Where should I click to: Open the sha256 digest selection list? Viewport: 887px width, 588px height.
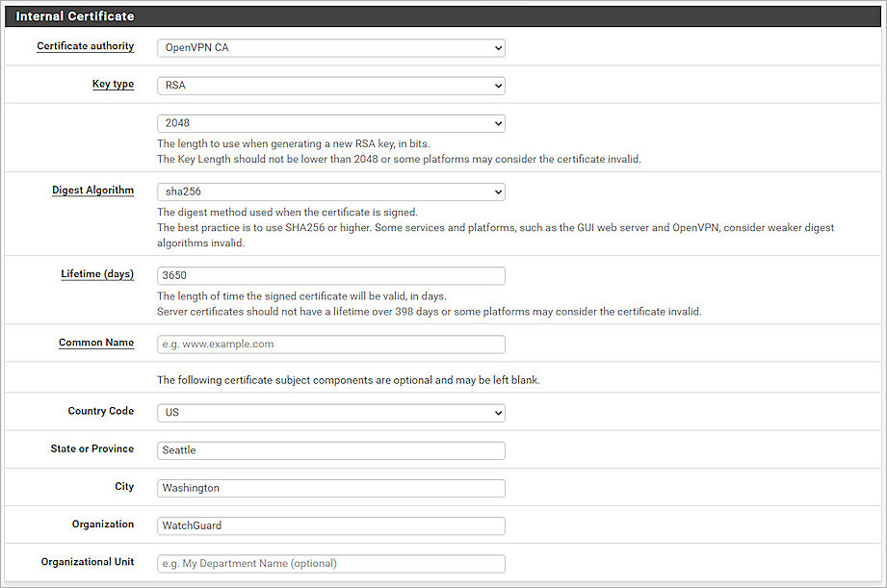tap(496, 192)
